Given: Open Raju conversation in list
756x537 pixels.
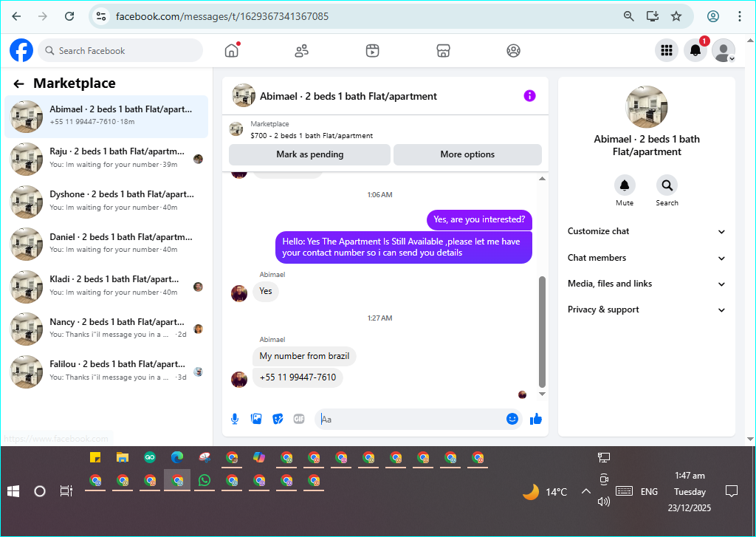Looking at the screenshot, I should click(106, 159).
